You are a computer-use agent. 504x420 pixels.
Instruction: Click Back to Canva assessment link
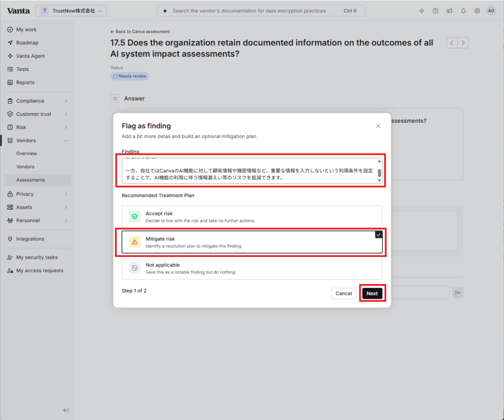point(140,32)
